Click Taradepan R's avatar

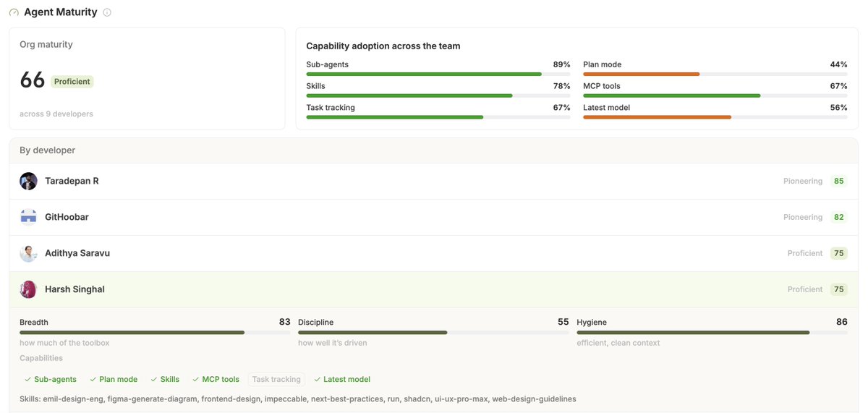(28, 181)
